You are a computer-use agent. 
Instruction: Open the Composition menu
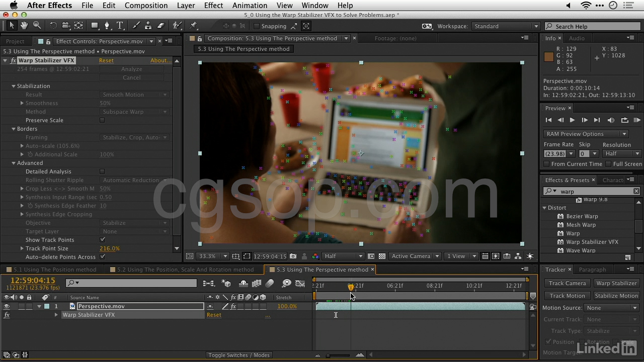(x=146, y=6)
